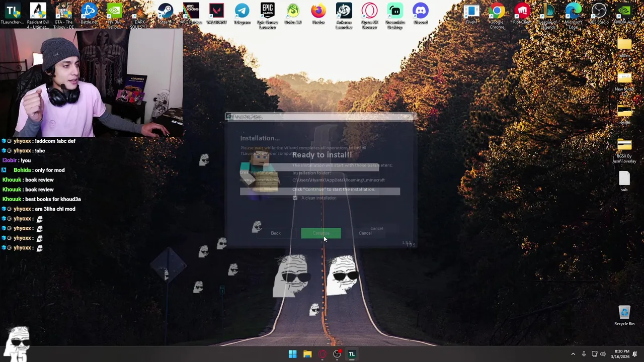The image size is (644, 362).
Task: Open the RGSX By Jusmi.overlay folder
Action: pyautogui.click(x=624, y=151)
